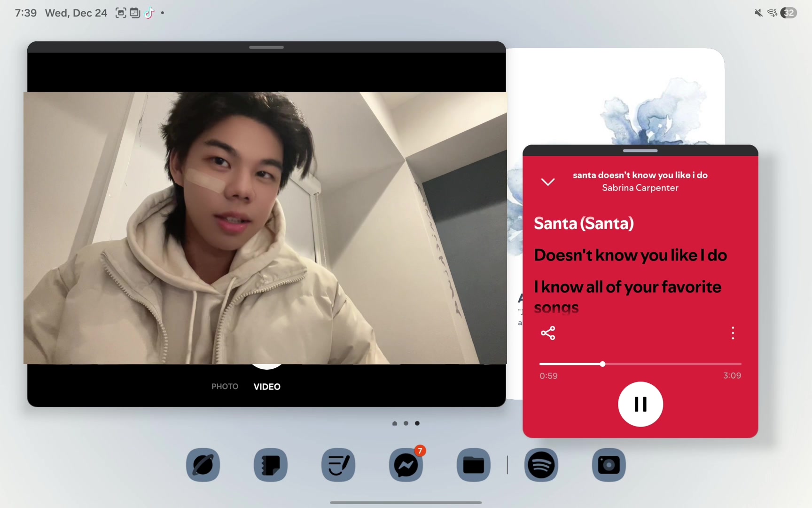Seek using the song progress slider
The height and width of the screenshot is (508, 812).
[640, 364]
